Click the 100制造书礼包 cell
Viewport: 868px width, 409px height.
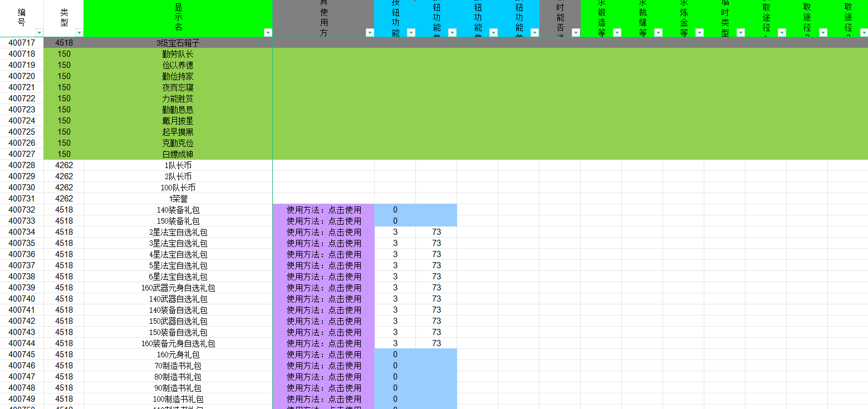pyautogui.click(x=178, y=399)
